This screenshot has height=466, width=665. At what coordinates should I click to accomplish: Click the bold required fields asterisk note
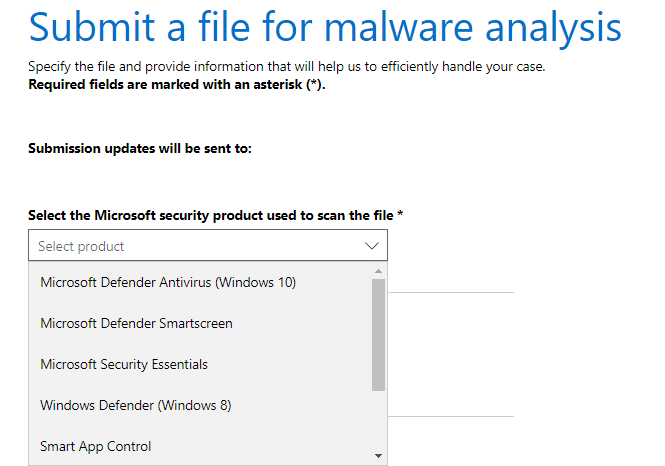pyautogui.click(x=177, y=84)
